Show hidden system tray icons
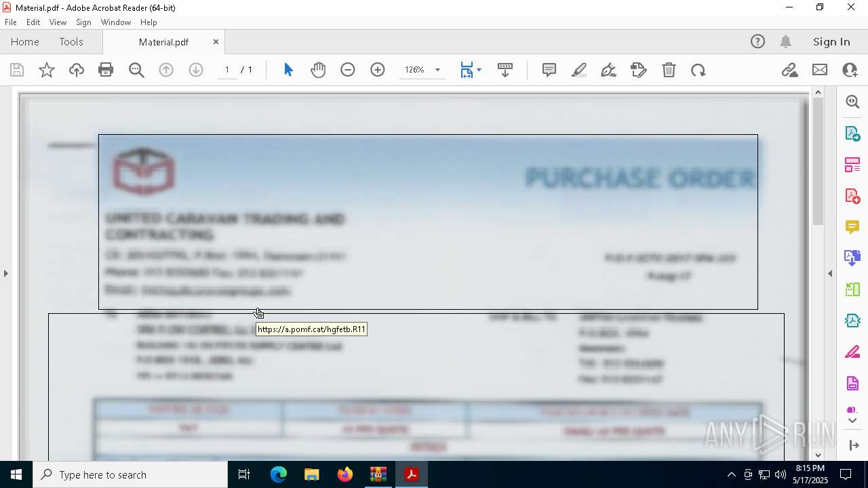The image size is (868, 488). click(731, 474)
